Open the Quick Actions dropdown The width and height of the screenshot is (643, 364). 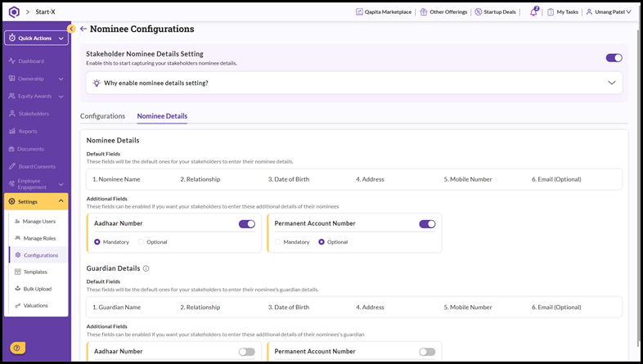37,38
